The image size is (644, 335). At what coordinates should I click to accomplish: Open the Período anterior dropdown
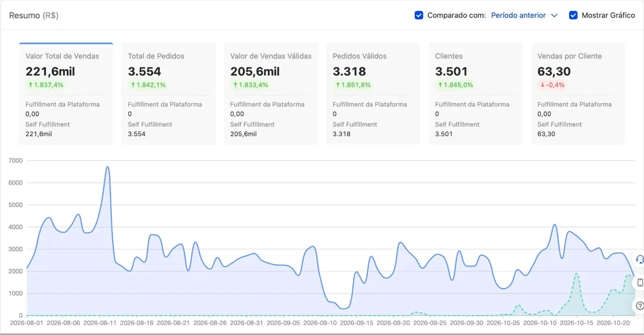point(524,15)
